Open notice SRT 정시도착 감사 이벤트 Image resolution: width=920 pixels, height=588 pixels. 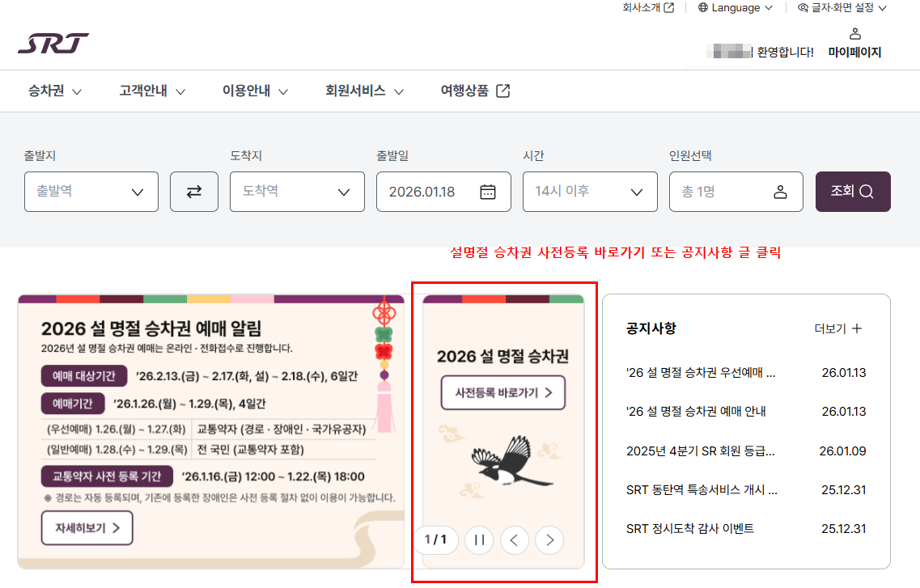[690, 529]
